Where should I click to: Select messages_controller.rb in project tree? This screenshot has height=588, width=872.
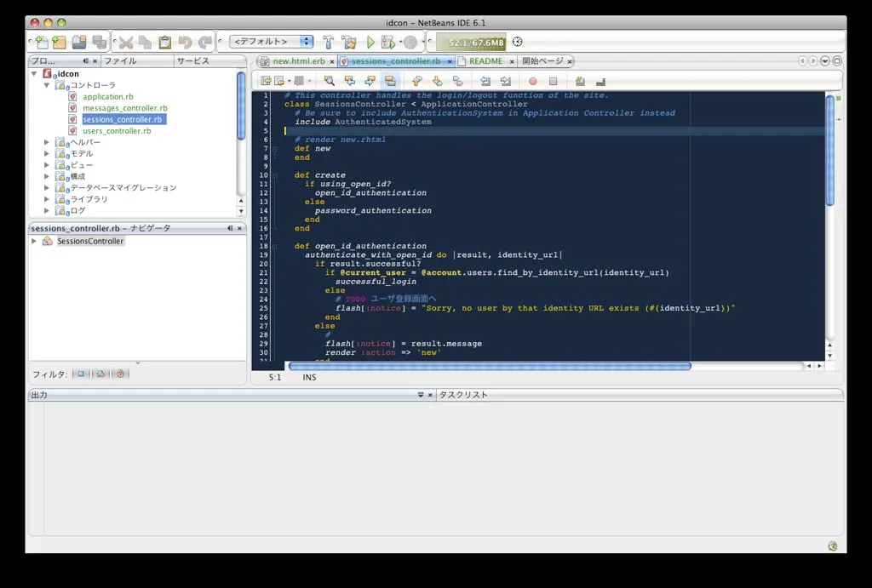(x=125, y=108)
